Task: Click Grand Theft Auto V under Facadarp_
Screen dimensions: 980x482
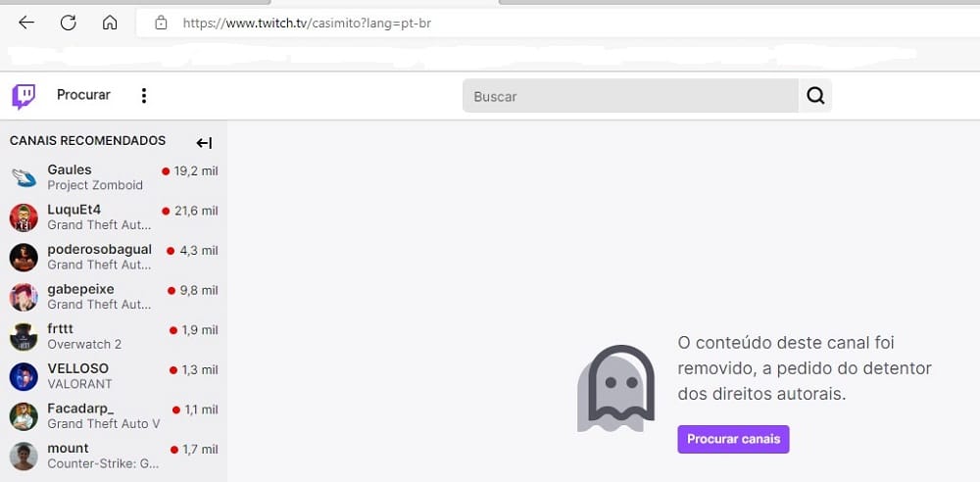Action: click(x=104, y=424)
